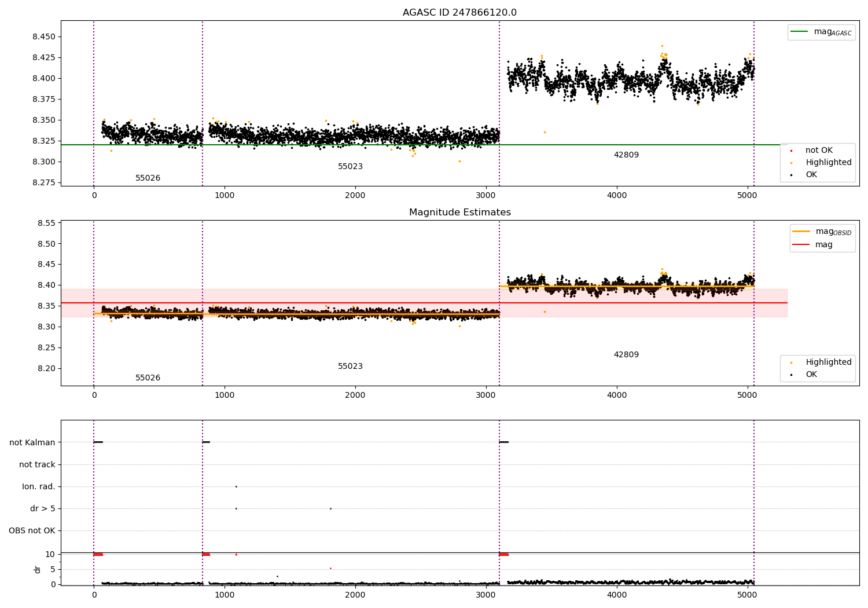868x608 pixels.
Task: Click the '8.375' y-axis tick label
Action: pyautogui.click(x=44, y=100)
